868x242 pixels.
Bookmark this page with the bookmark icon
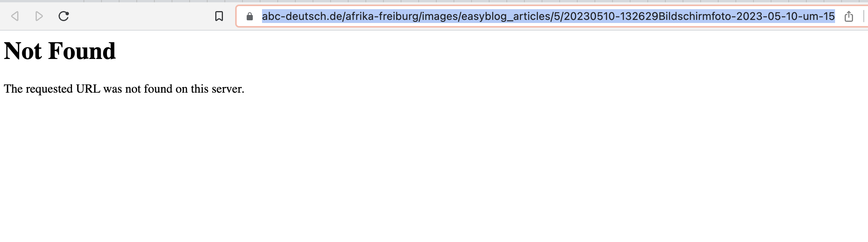coord(219,16)
